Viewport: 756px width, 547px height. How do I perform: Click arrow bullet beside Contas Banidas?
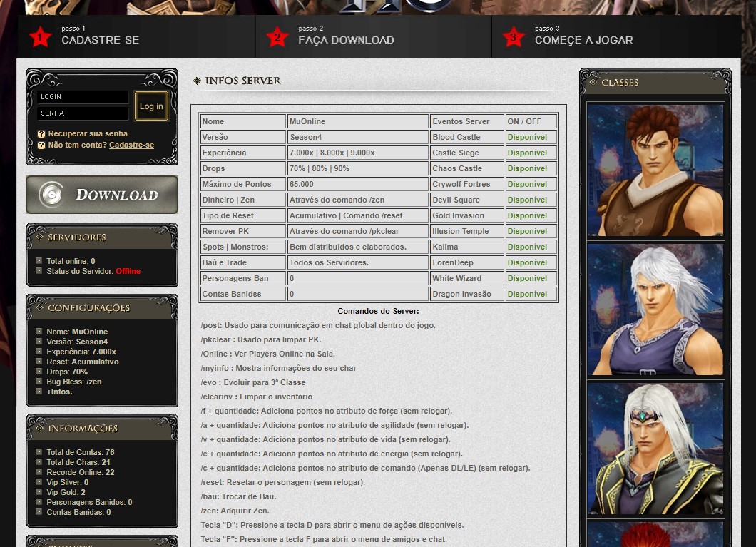39,512
